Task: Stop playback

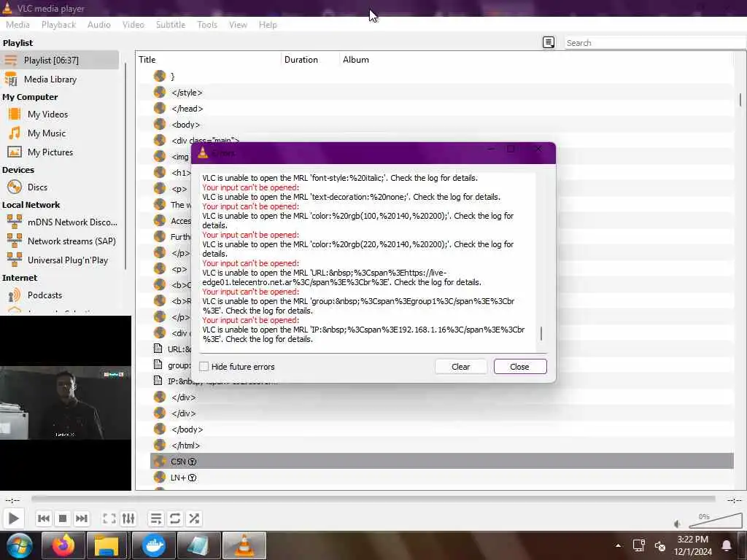Action: pyautogui.click(x=63, y=518)
